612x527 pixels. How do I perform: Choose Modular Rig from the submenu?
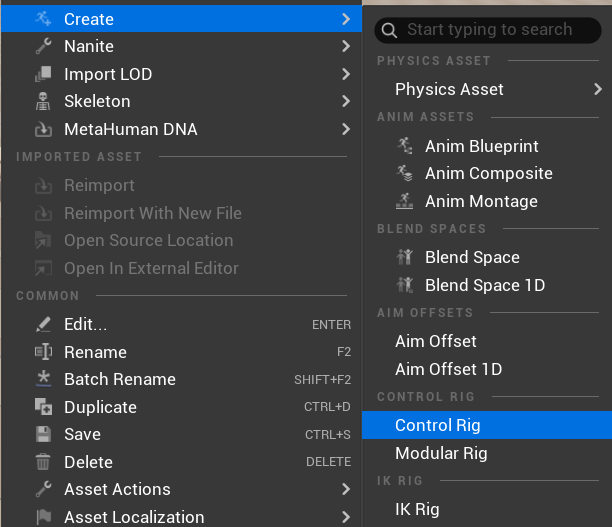click(x=487, y=453)
